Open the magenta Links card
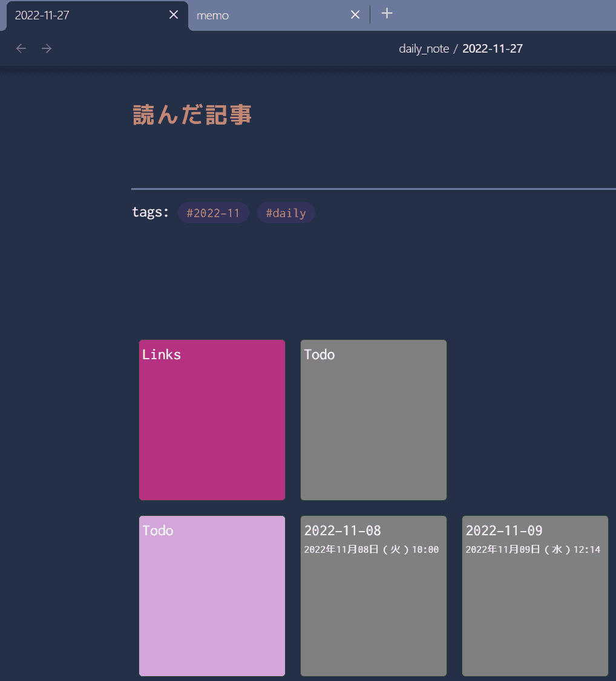This screenshot has height=681, width=616. click(x=212, y=420)
